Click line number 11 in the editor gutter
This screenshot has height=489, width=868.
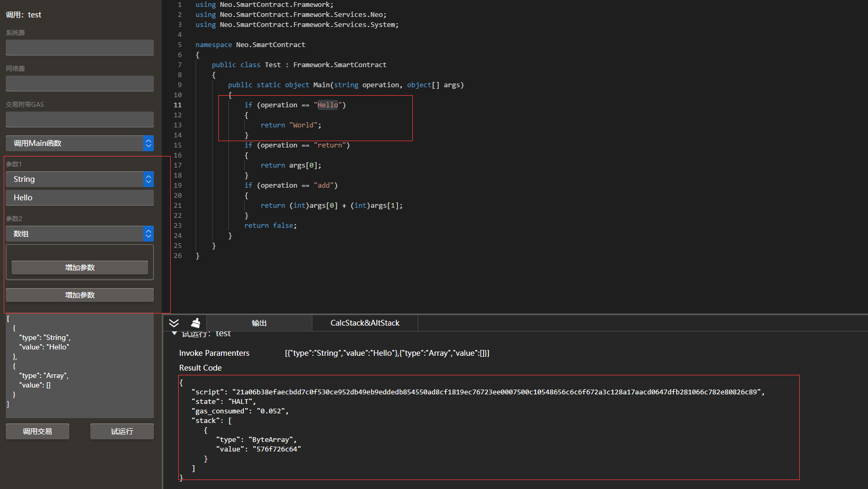click(178, 105)
